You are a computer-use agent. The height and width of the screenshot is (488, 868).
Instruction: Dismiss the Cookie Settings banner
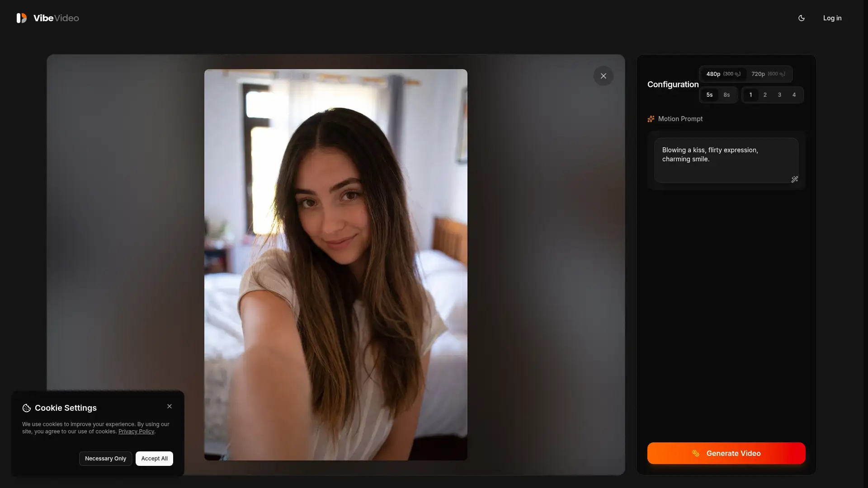[x=170, y=406]
